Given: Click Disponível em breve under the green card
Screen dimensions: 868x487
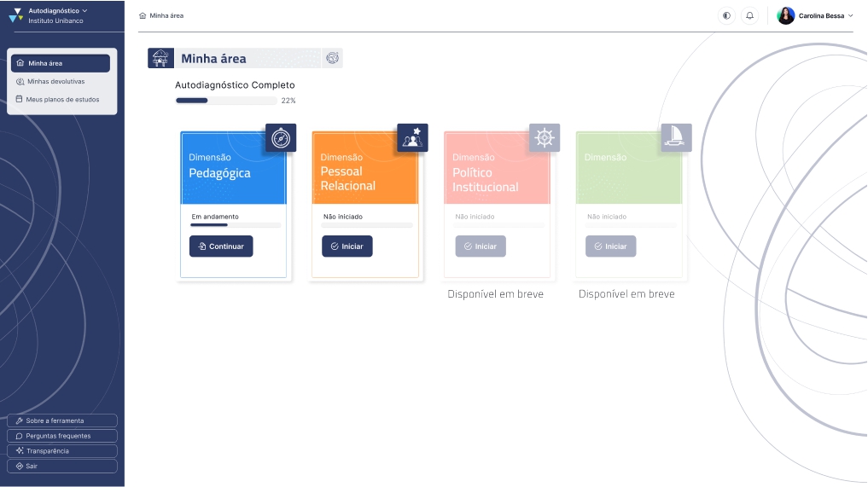Looking at the screenshot, I should (x=626, y=294).
